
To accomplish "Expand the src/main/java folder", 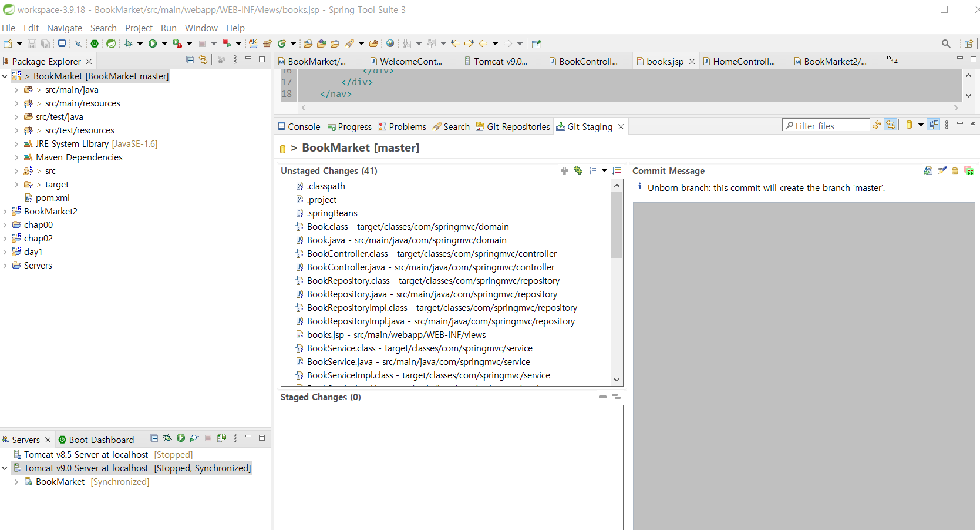I will pos(16,90).
